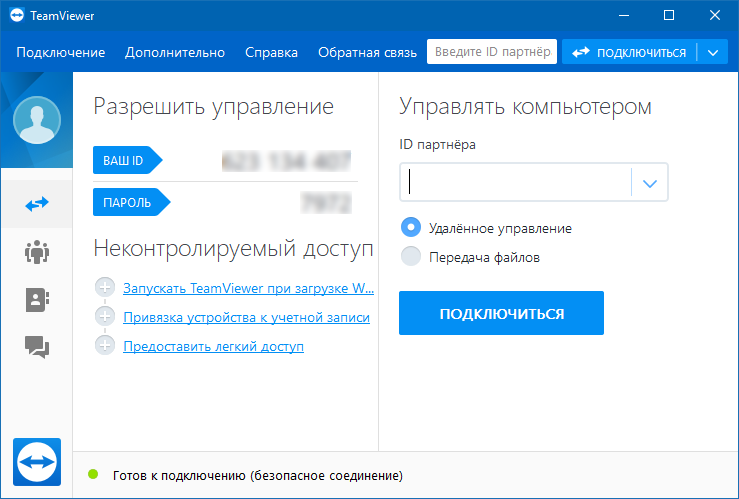Viewport: 739px width, 499px height.
Task: Select Передача файлов radio option
Action: tap(411, 256)
